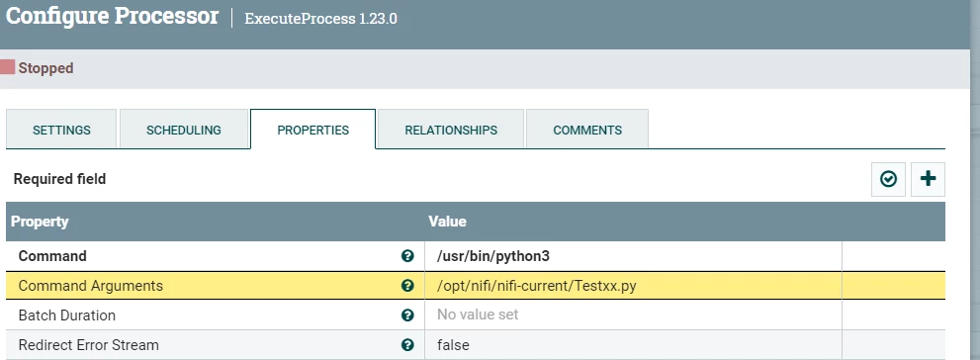Click the Stopped status indicator
This screenshot has width=980, height=360.
[x=37, y=67]
